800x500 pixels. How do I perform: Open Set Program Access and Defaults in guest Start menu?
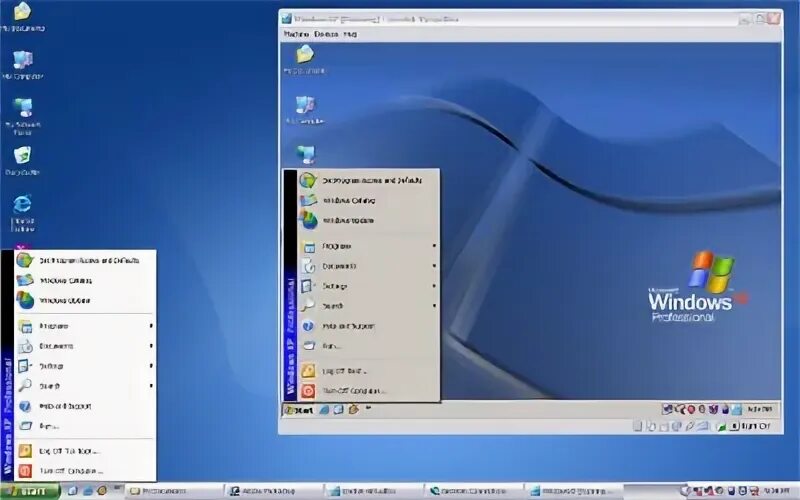(368, 180)
